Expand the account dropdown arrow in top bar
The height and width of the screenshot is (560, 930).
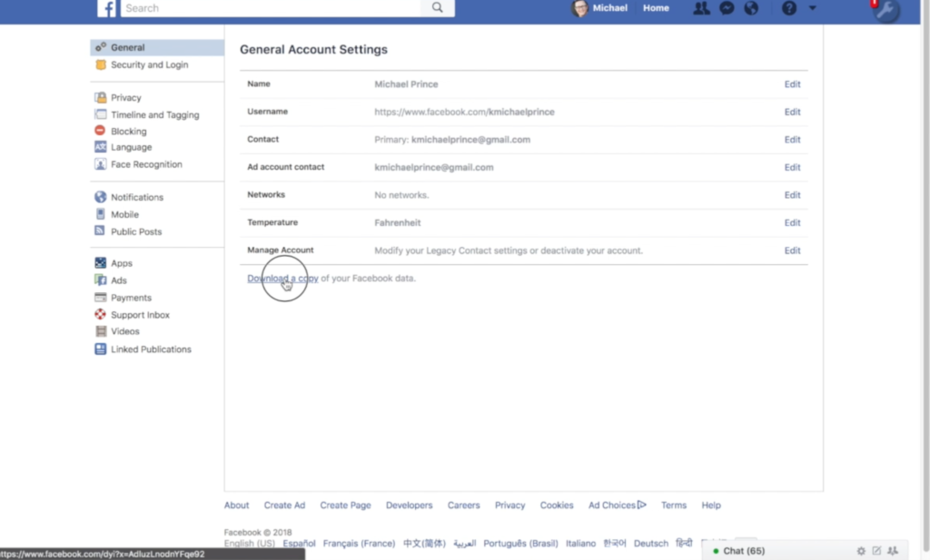pyautogui.click(x=812, y=8)
